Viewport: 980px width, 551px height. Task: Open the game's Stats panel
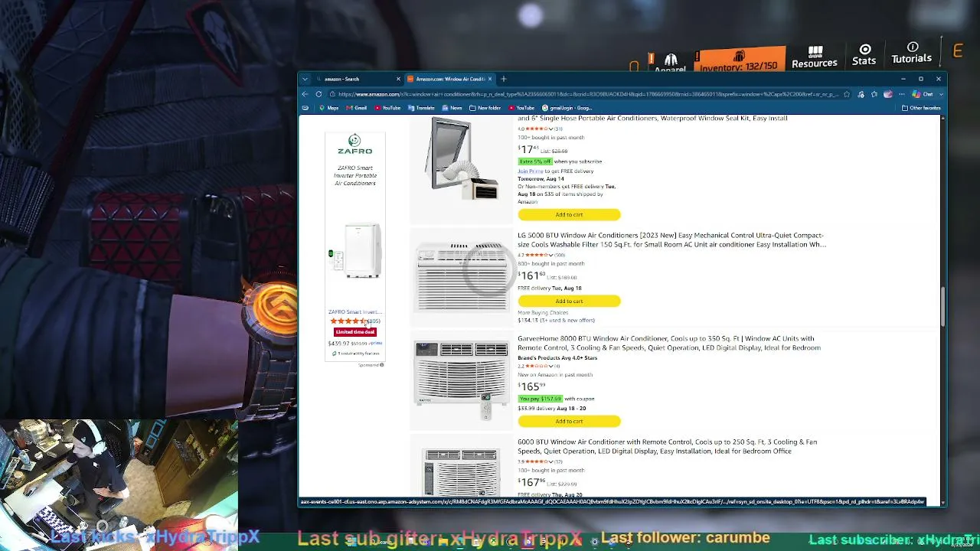point(864,55)
